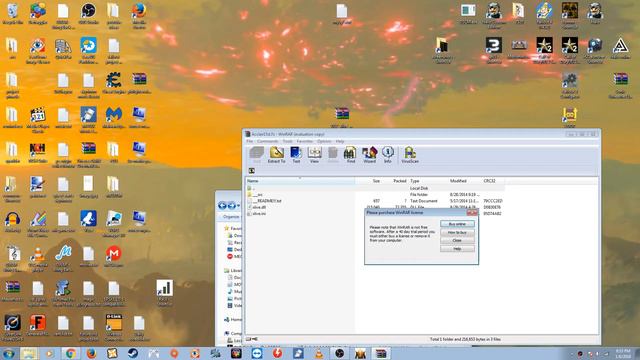Open Malwarebytes desktop shortcut

pos(113,118)
